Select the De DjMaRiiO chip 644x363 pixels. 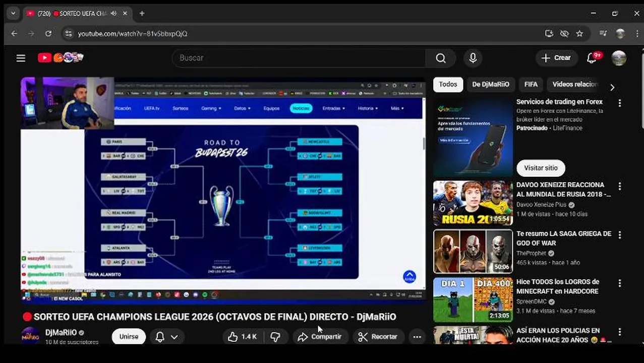pos(491,85)
